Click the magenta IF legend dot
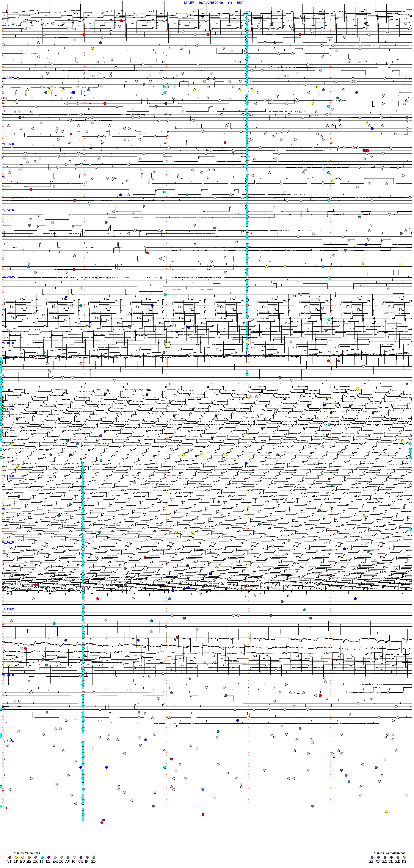 click(x=87, y=858)
